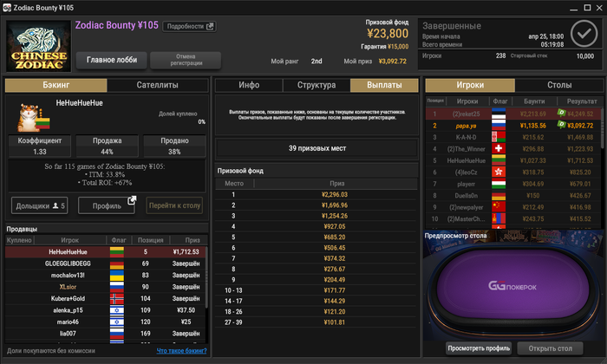Sort sellers by Позиция column
This screenshot has height=364, width=607.
point(151,240)
